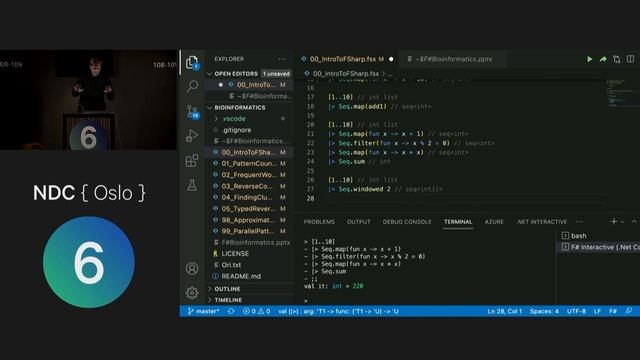
Task: Change encoding via UTF-8 status item
Action: 576,311
